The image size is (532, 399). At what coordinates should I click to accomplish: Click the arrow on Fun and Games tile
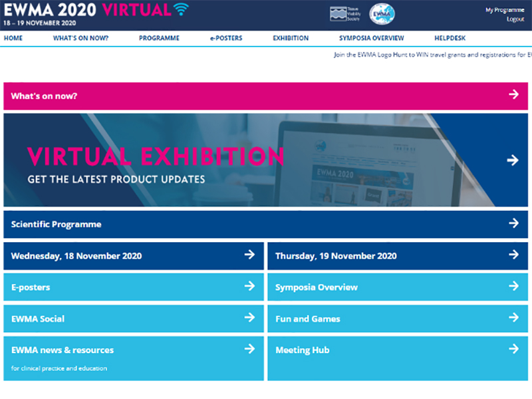513,318
